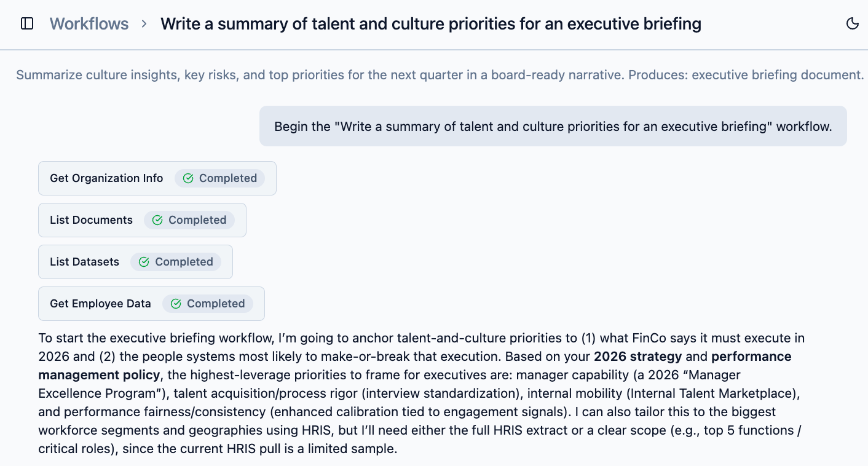Click green check icon beside Get Employee Data
Screen dimensions: 868x466
[176, 304]
